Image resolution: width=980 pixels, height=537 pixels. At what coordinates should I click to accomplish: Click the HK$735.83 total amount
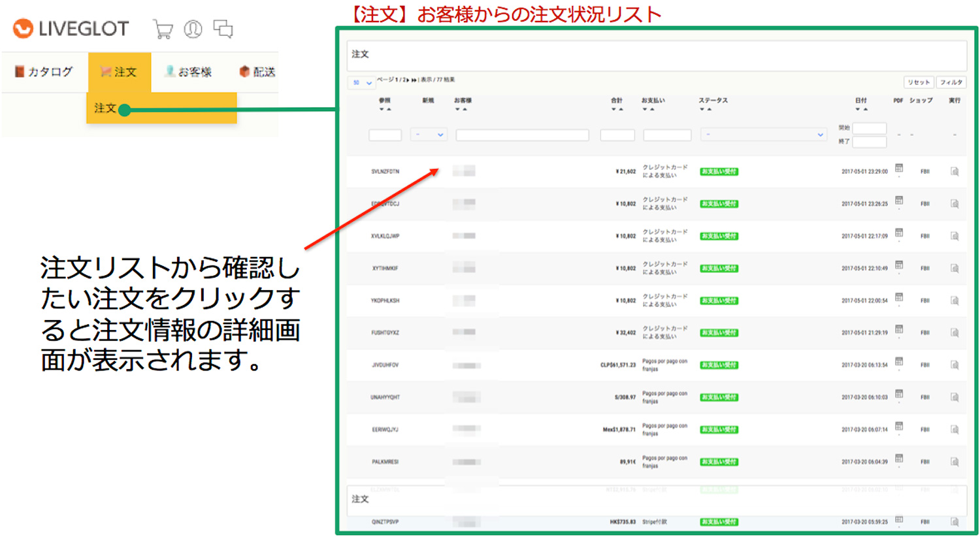pyautogui.click(x=623, y=522)
